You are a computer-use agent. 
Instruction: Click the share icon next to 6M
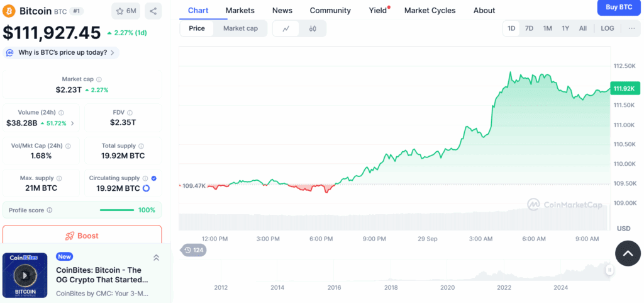(x=153, y=11)
